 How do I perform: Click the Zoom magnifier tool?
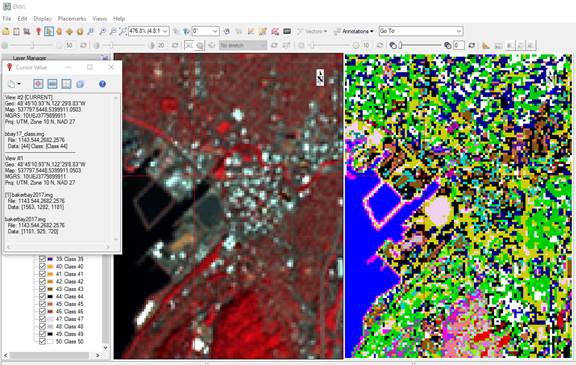click(91, 32)
